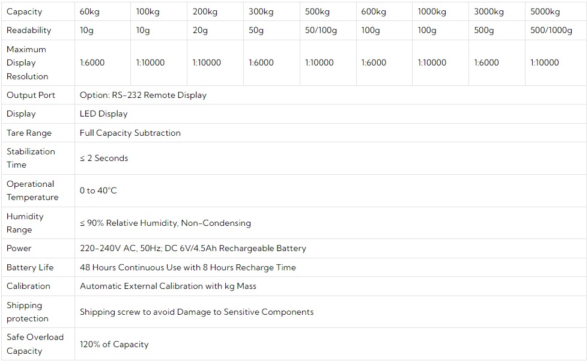Click the 0 to 40°C temperature value
This screenshot has width=588, height=364.
click(98, 190)
